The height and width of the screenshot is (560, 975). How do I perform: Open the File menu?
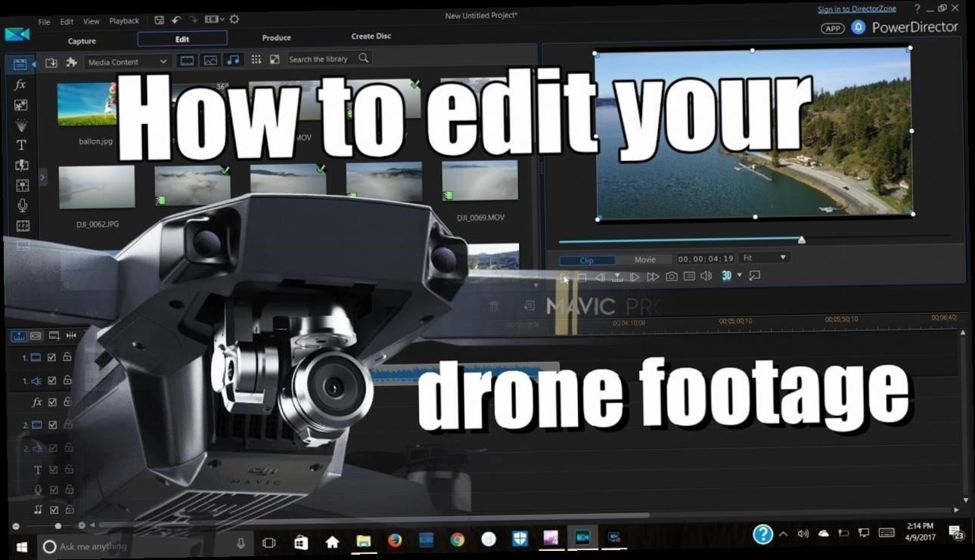click(44, 21)
